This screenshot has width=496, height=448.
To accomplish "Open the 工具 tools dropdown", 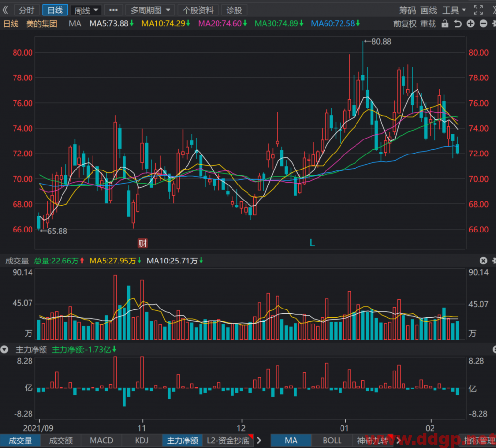I will 454,10.
